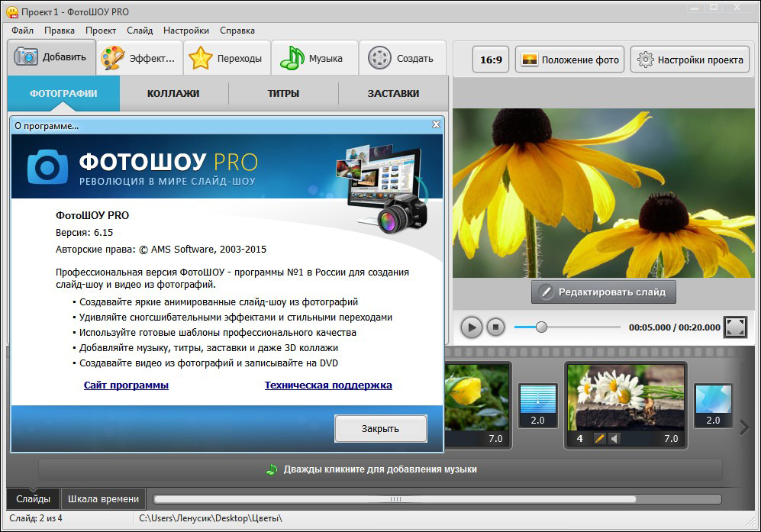Open the Настройки menu
The image size is (761, 532).
coord(186,31)
